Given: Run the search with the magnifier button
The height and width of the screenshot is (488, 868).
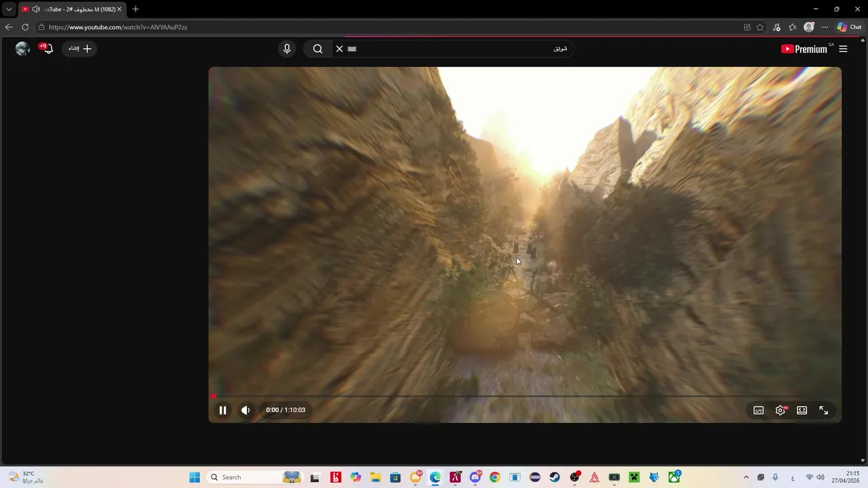Looking at the screenshot, I should click(x=317, y=49).
